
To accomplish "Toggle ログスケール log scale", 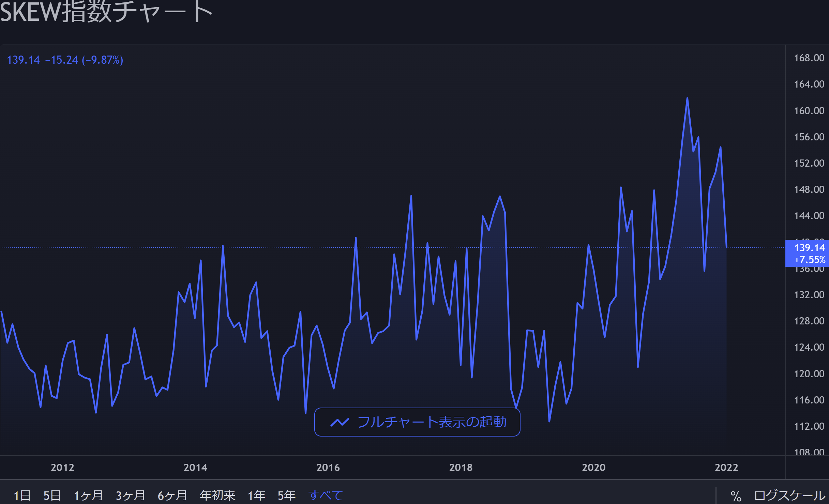I will (x=789, y=495).
